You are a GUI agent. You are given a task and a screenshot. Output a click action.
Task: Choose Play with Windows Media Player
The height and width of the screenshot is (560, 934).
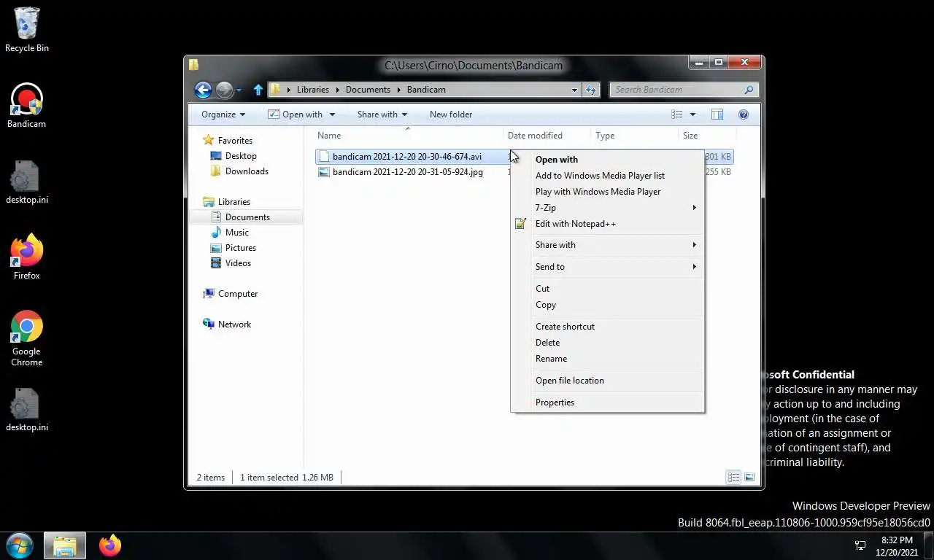[x=607, y=192]
